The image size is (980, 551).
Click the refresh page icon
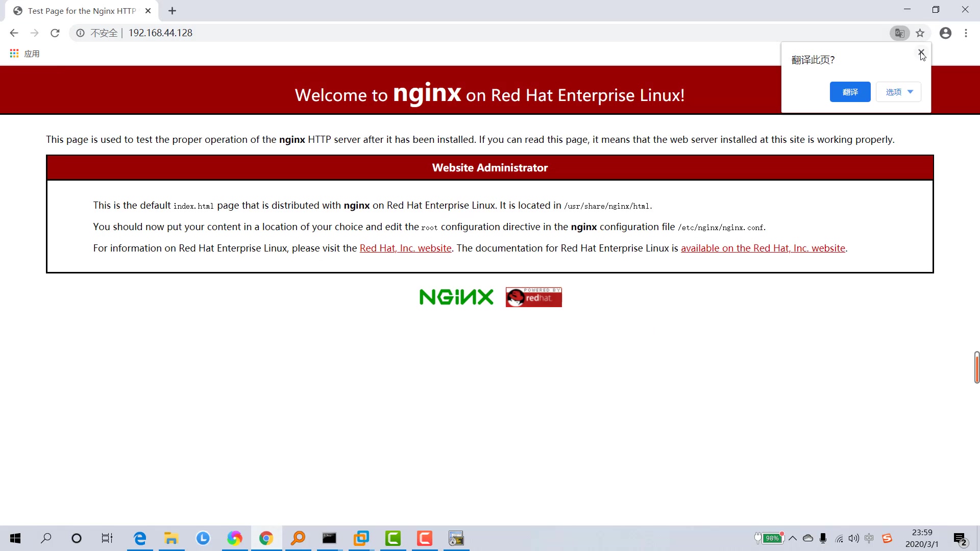click(55, 33)
